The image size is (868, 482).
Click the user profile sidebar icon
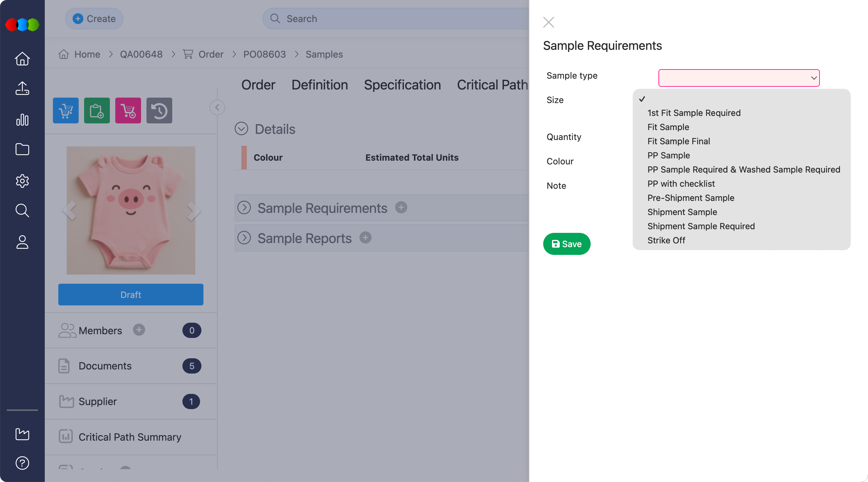(22, 242)
